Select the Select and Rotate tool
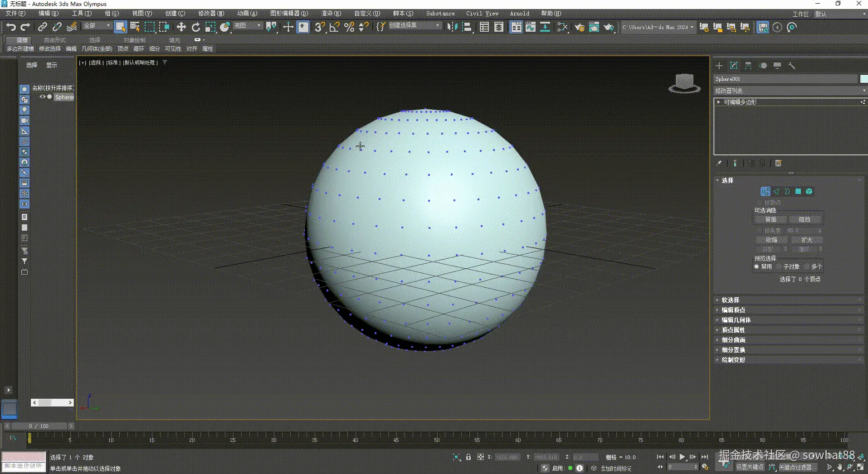The height and width of the screenshot is (474, 868). (x=196, y=27)
